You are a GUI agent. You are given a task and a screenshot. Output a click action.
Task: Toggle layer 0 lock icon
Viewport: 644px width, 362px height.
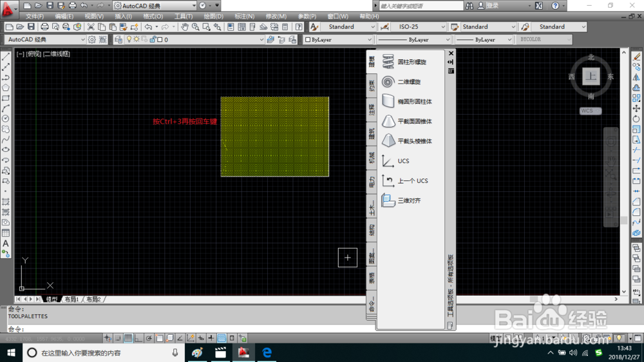[x=153, y=39]
